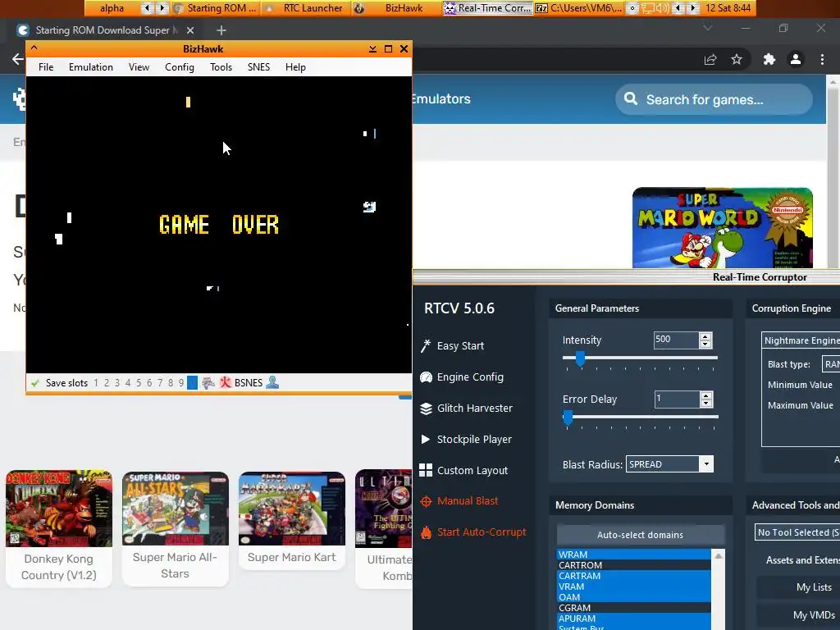This screenshot has height=630, width=840.
Task: Bookmark this page with the star icon
Action: click(x=737, y=59)
